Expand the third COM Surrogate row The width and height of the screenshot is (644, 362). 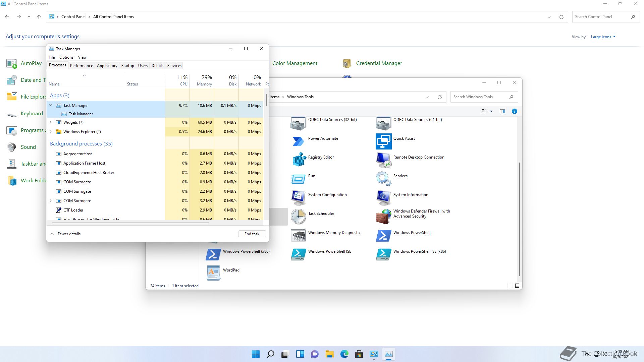51,201
